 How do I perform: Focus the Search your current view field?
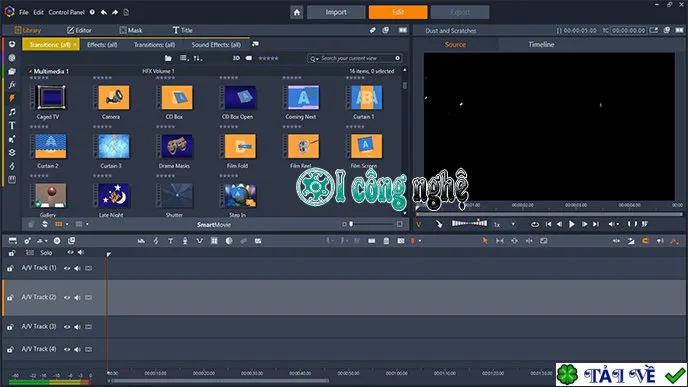[355, 58]
